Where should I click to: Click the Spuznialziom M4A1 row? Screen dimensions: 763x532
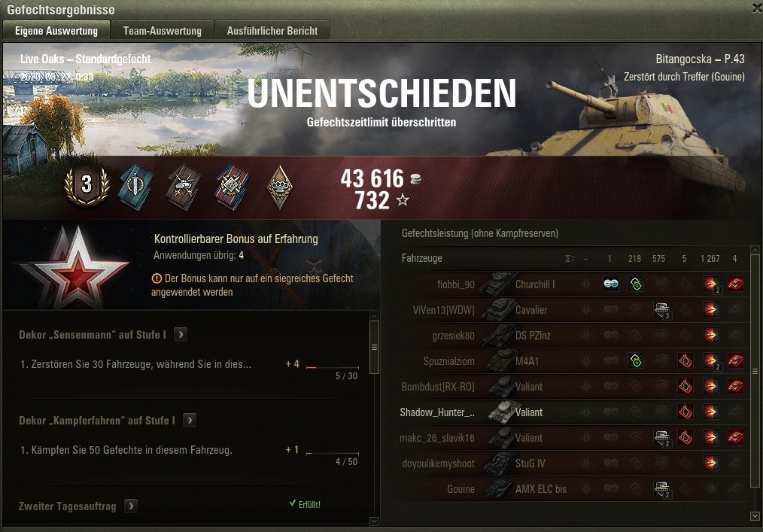click(x=572, y=360)
